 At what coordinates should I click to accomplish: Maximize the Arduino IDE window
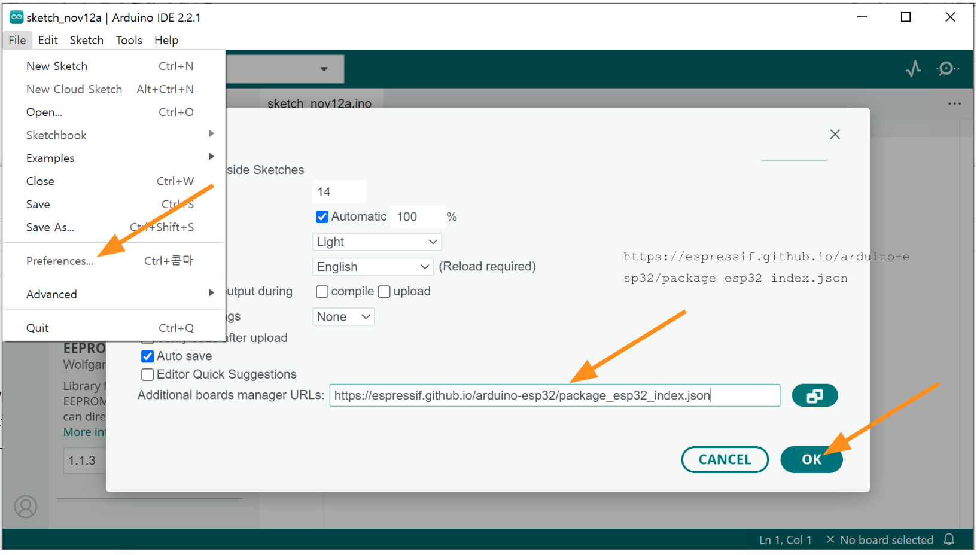pyautogui.click(x=906, y=17)
